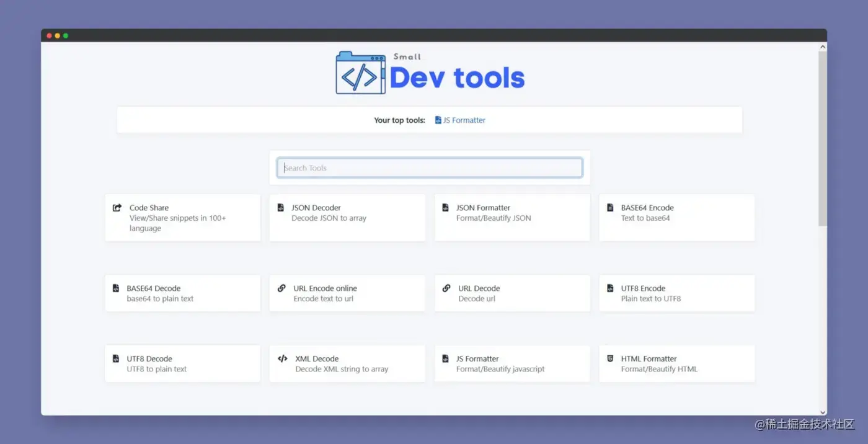Click 'Format/Beautify javascript' description
868x444 pixels.
coord(500,369)
